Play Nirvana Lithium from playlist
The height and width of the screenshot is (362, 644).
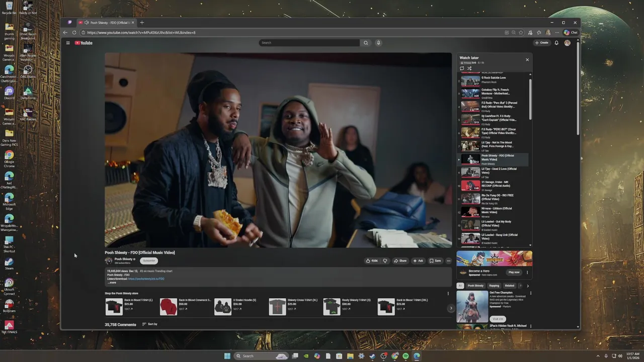point(494,212)
